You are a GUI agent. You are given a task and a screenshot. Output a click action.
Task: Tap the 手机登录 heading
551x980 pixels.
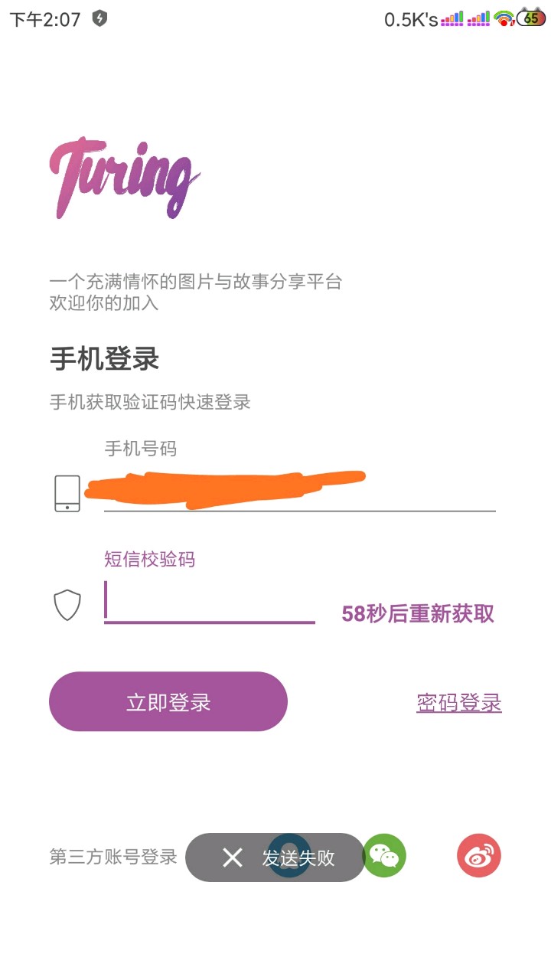point(104,358)
